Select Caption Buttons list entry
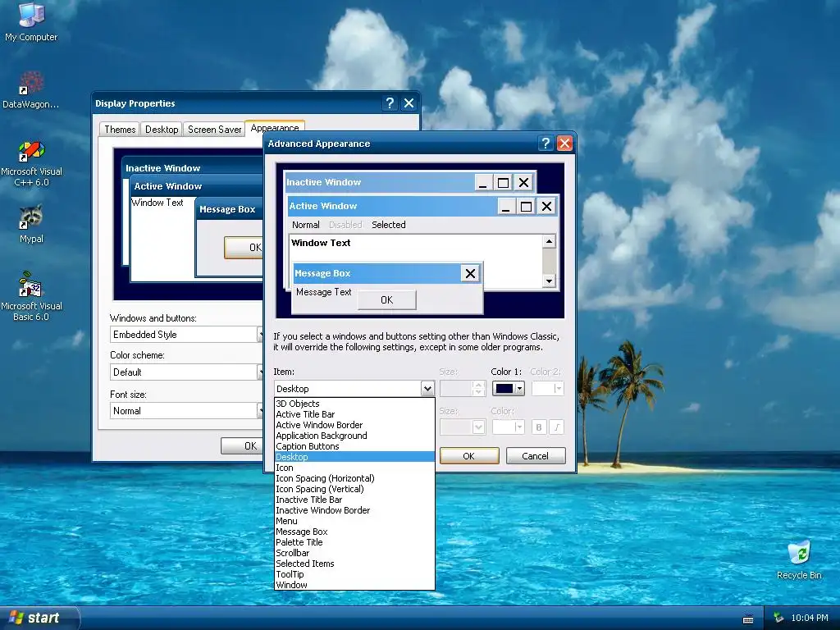The height and width of the screenshot is (630, 840). 354,446
